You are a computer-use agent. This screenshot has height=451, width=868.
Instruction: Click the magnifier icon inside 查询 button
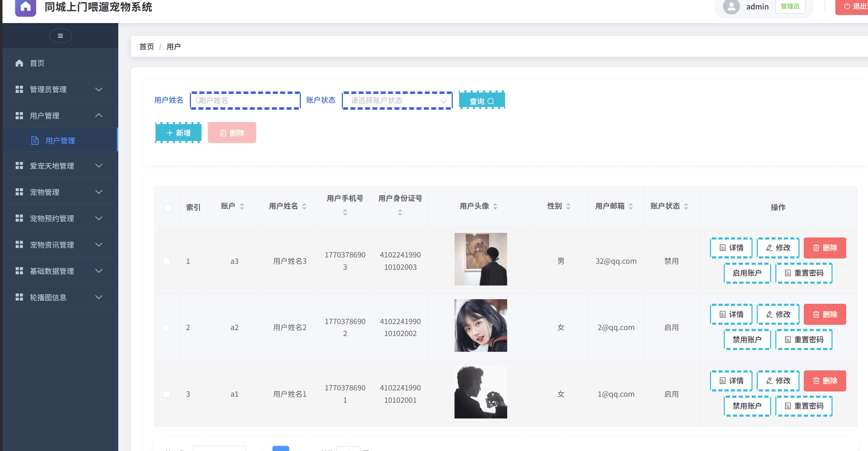pos(491,101)
